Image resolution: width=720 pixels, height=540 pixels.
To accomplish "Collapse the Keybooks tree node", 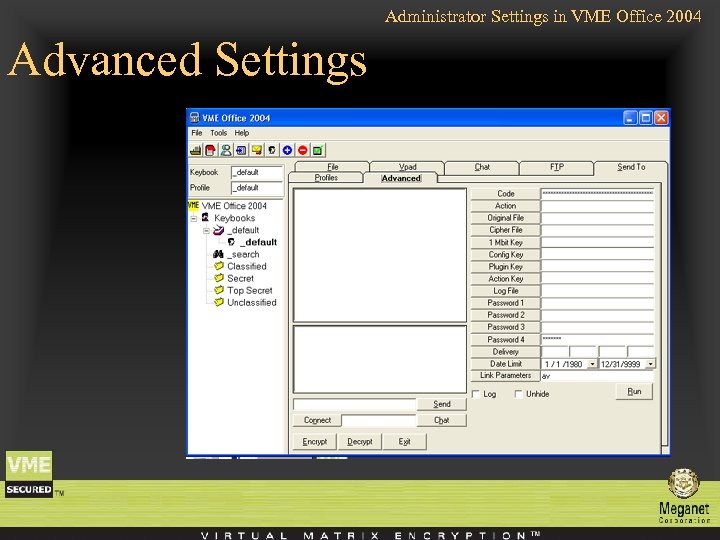I will point(194,218).
